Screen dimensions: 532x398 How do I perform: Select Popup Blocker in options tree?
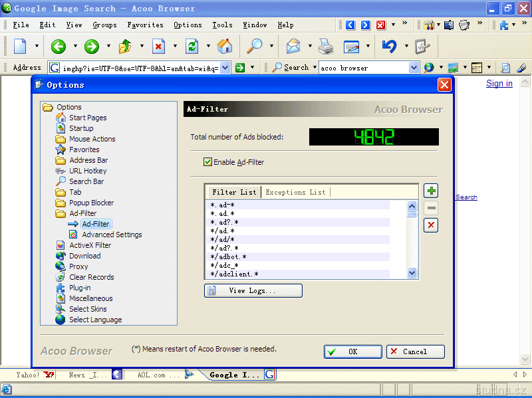tap(91, 203)
